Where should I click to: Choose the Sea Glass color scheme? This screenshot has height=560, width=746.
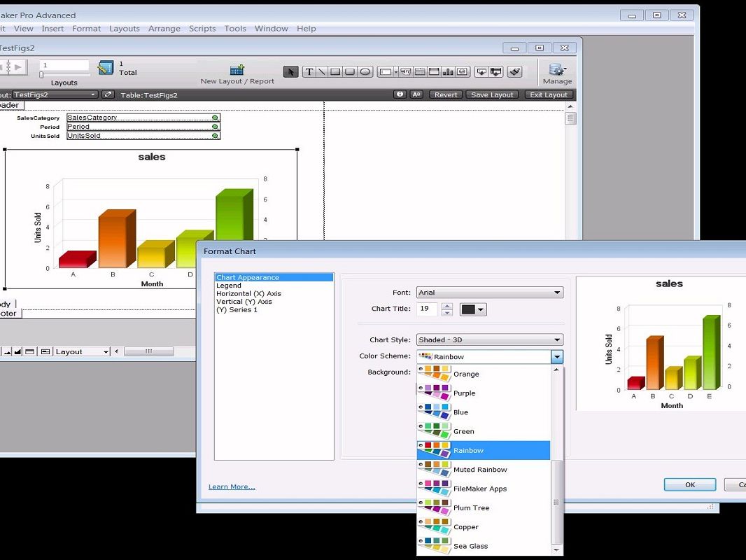(484, 546)
